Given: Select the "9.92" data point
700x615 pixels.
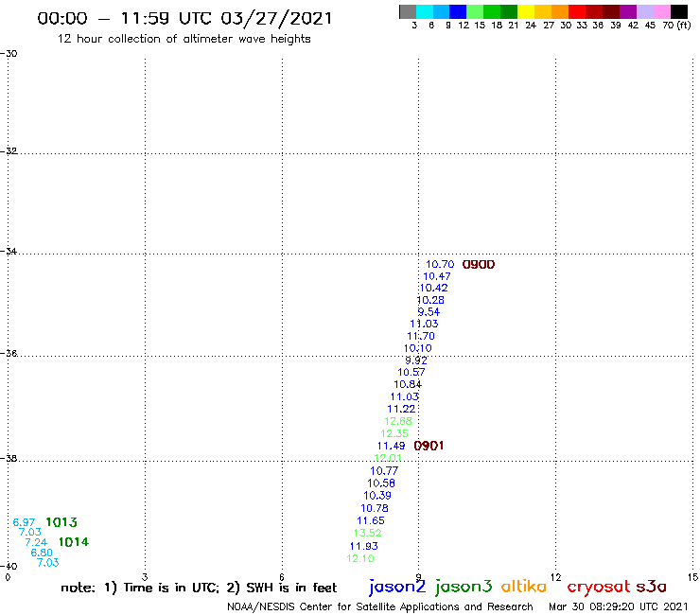Looking at the screenshot, I should pyautogui.click(x=416, y=360).
